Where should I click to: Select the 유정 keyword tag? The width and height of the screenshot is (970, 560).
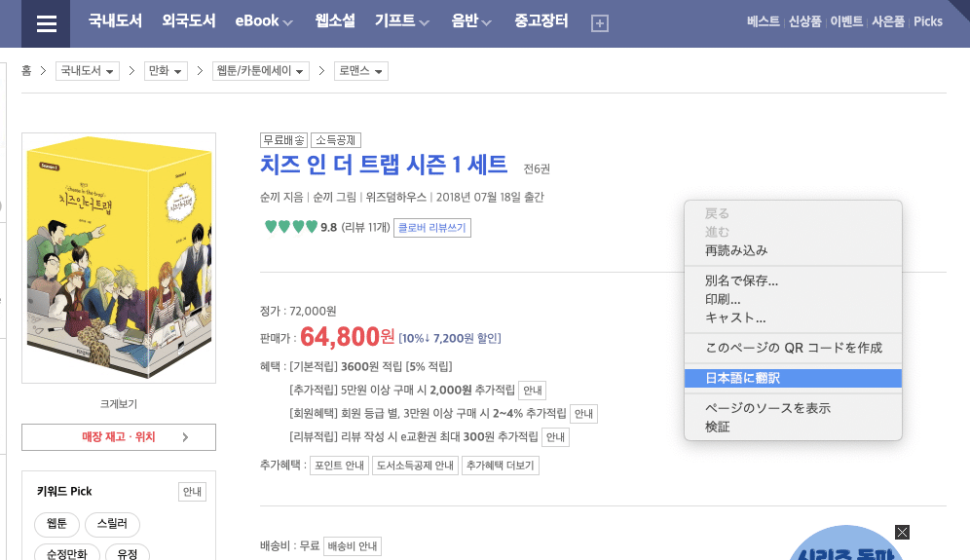click(127, 554)
